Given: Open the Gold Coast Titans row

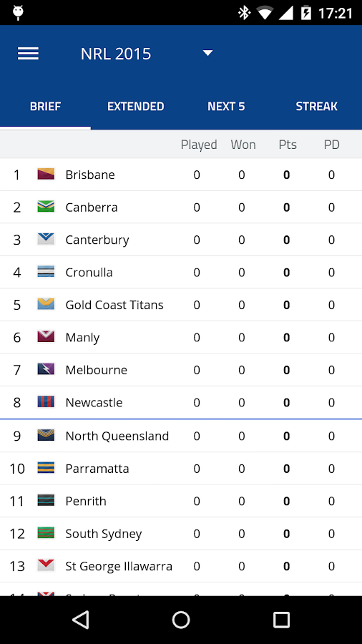Looking at the screenshot, I should pyautogui.click(x=181, y=305).
